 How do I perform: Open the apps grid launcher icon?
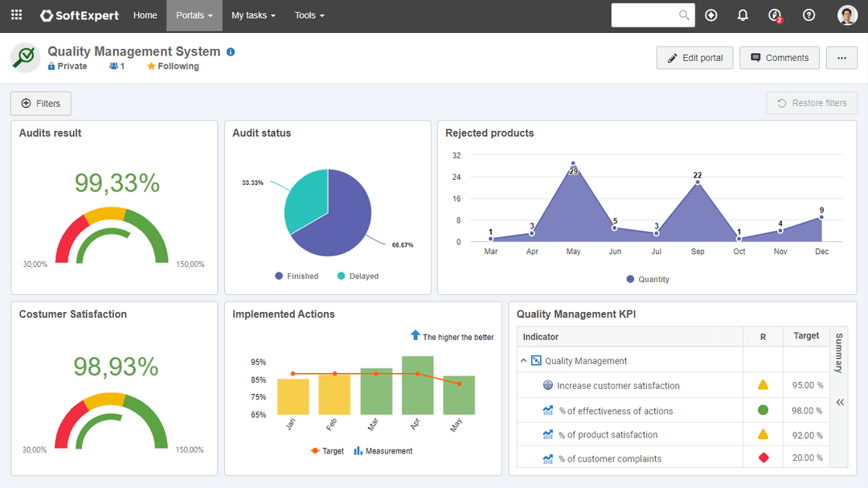(x=16, y=15)
